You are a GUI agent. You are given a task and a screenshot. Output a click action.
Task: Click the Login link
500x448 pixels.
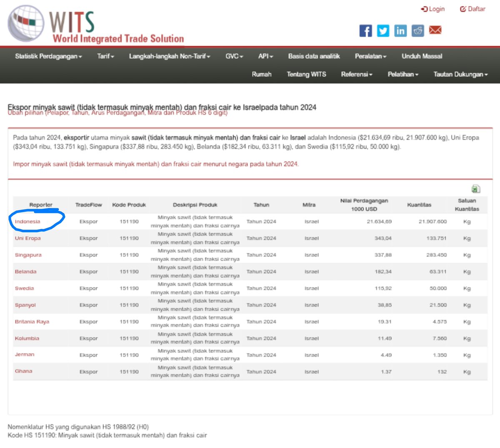(x=433, y=9)
